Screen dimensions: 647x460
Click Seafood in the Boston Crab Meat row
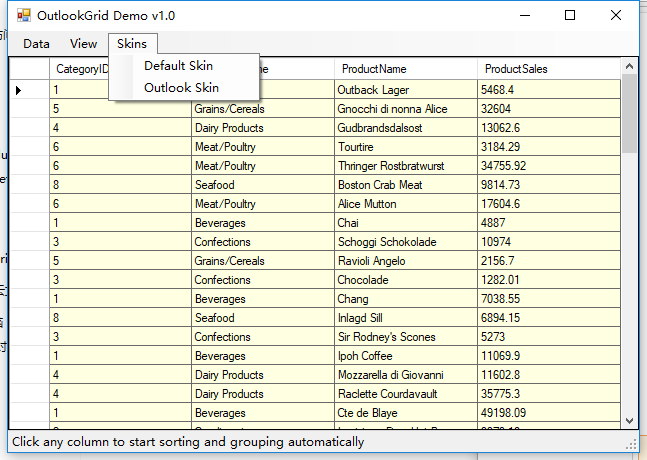pyautogui.click(x=263, y=184)
